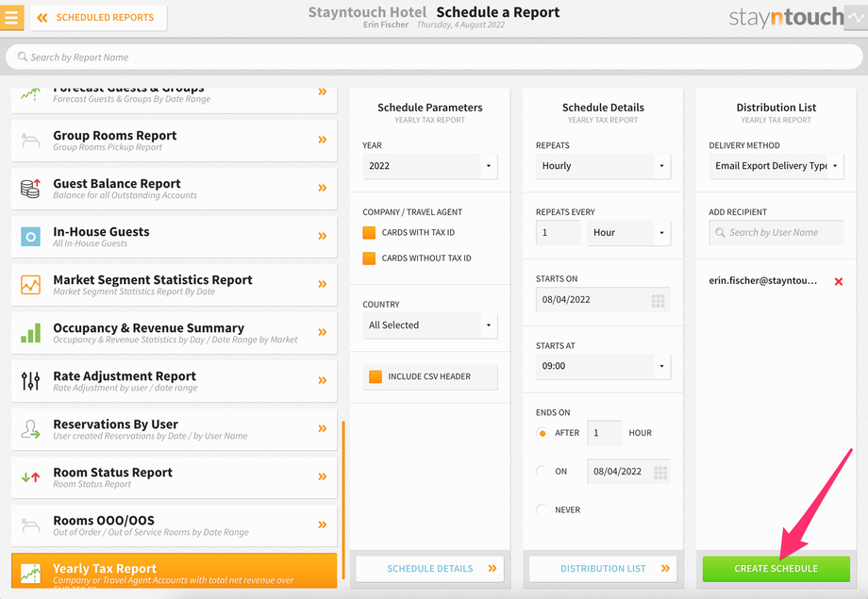Click the Rate Adjustment sliders icon
This screenshot has width=868, height=599.
pos(30,381)
